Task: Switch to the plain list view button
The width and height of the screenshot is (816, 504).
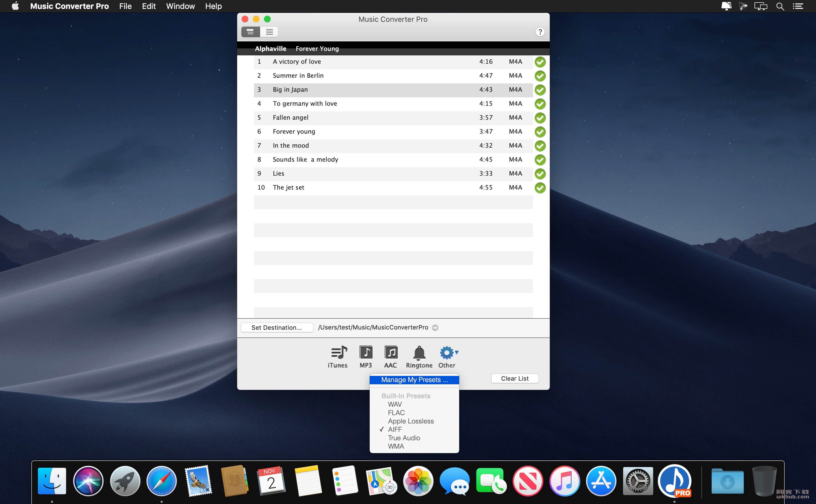Action: (269, 32)
